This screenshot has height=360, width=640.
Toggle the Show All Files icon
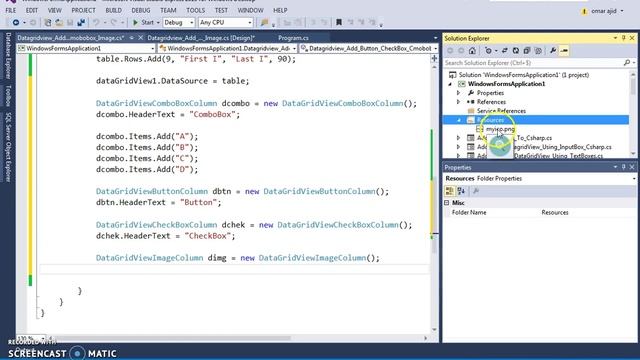[538, 51]
